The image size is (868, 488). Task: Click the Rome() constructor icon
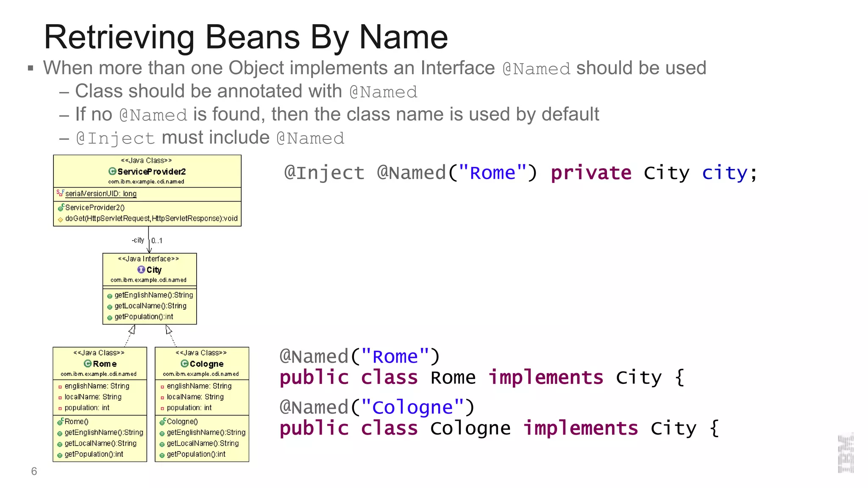60,421
